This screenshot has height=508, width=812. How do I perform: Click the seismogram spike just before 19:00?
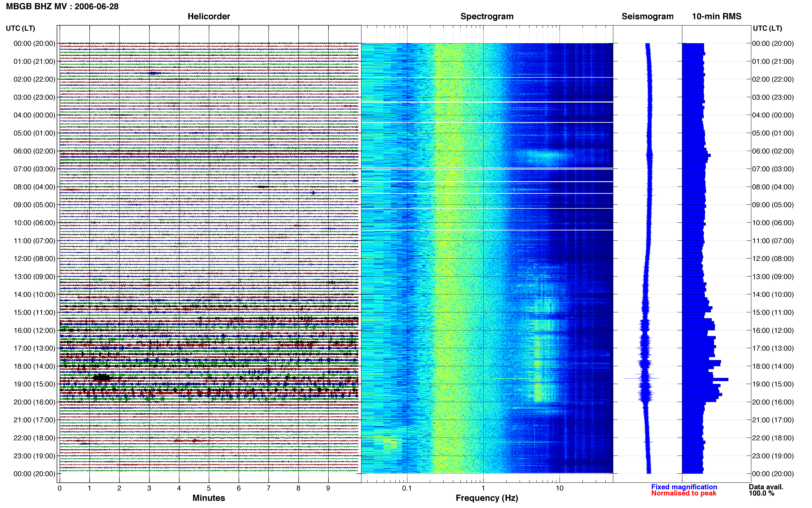[642, 379]
